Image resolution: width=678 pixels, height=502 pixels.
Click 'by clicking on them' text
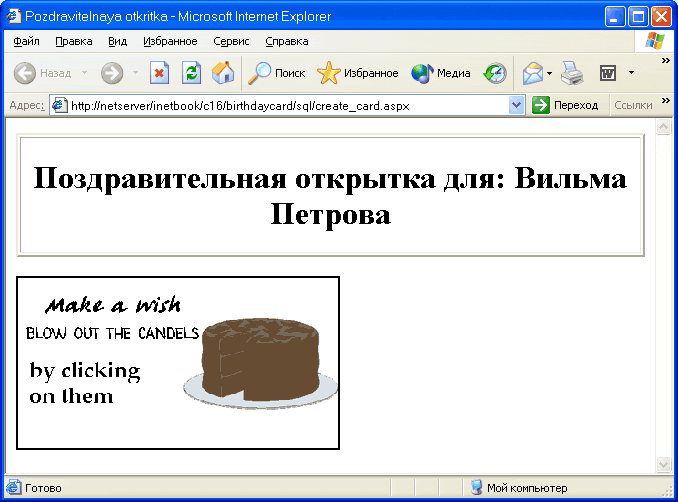point(85,383)
